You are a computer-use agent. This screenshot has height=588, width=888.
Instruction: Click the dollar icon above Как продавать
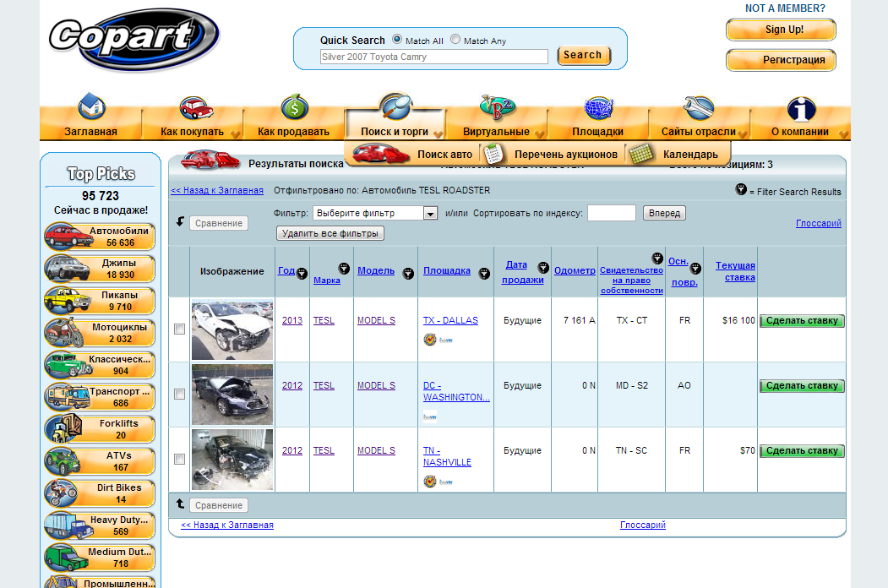(295, 107)
